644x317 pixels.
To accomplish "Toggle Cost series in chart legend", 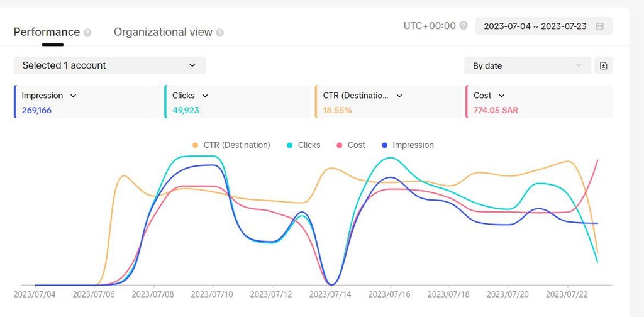I will pos(350,145).
